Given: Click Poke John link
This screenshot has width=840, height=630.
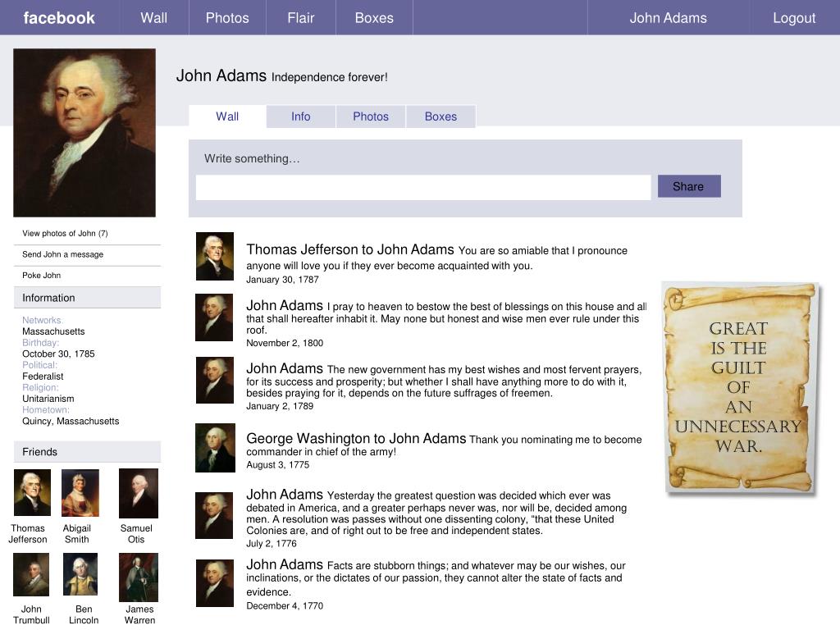Looking at the screenshot, I should coord(42,276).
